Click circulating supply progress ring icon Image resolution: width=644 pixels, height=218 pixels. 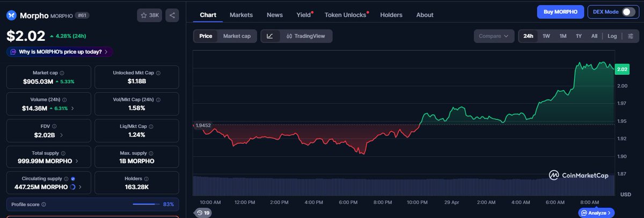pos(73,187)
